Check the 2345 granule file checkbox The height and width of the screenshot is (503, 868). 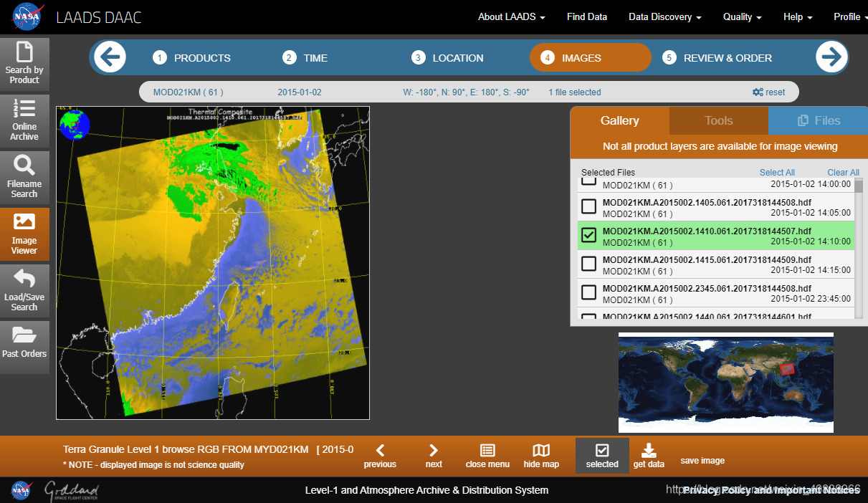coord(588,292)
